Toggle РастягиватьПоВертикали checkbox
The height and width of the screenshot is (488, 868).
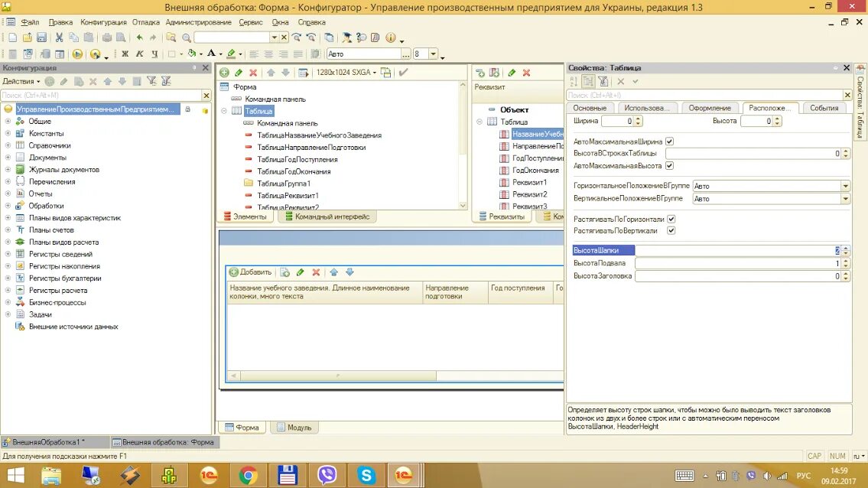671,230
